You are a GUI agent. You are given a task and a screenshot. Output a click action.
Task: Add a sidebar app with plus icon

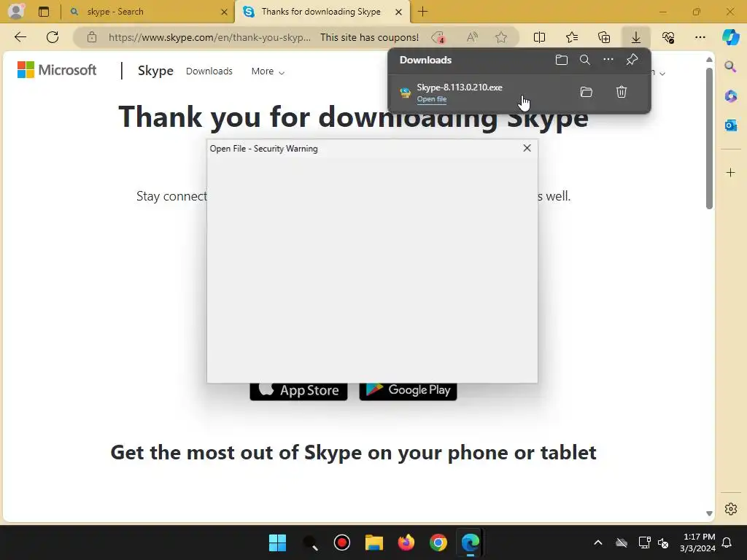730,172
